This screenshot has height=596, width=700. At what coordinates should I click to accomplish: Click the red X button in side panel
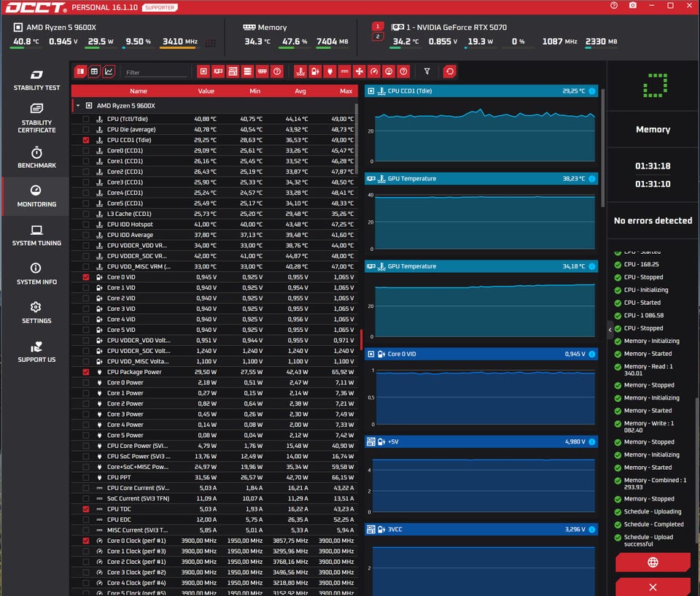[x=653, y=587]
